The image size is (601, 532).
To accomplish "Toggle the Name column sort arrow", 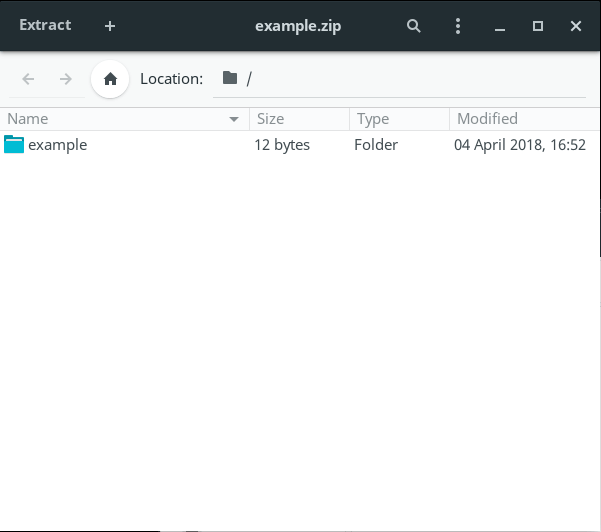I will coord(234,120).
